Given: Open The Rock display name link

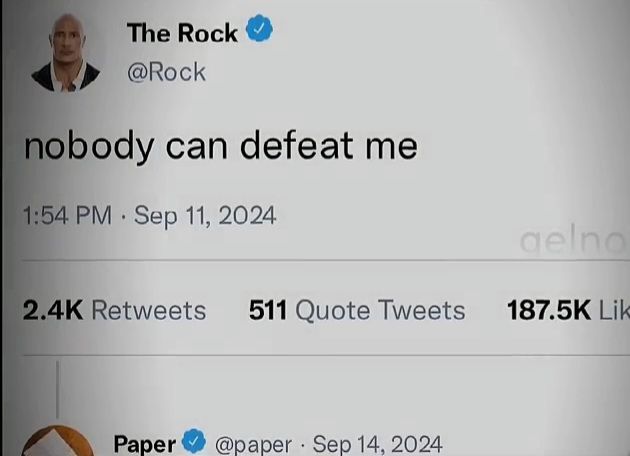Looking at the screenshot, I should point(182,33).
